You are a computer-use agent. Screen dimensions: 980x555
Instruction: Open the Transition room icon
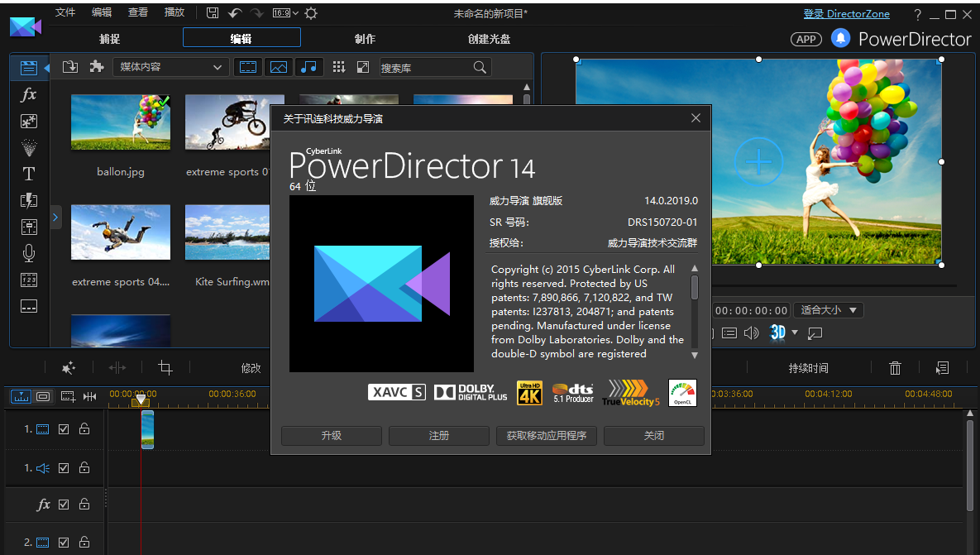[28, 200]
